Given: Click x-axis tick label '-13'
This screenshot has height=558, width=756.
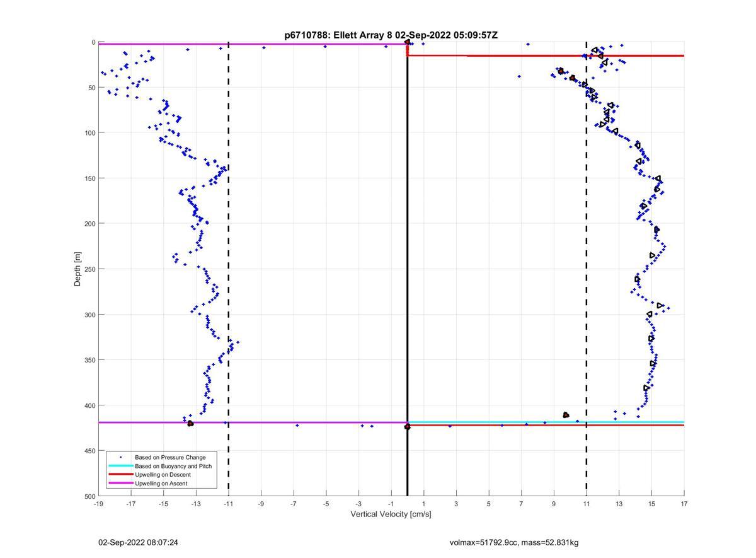Looking at the screenshot, I should 196,504.
